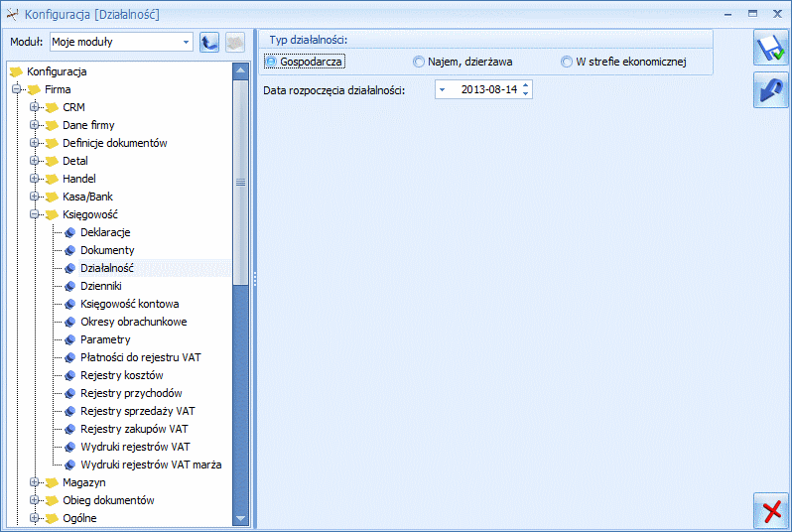Click the Konfiguracja root folder icon
792x532 pixels.
(x=16, y=71)
